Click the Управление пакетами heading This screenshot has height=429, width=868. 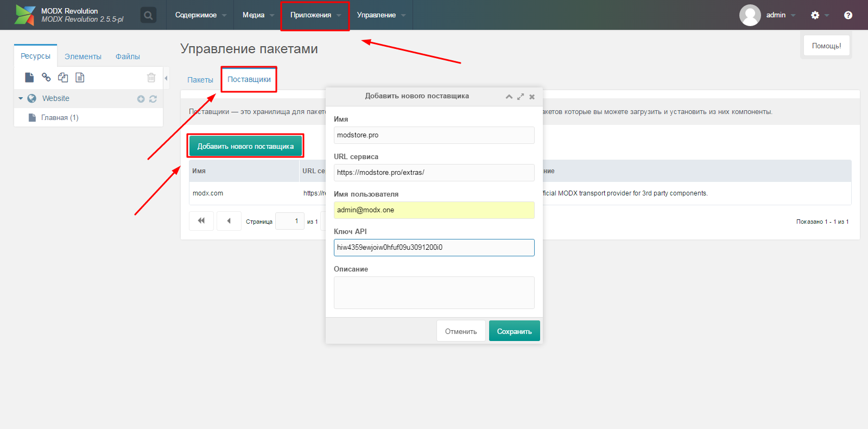pos(249,49)
